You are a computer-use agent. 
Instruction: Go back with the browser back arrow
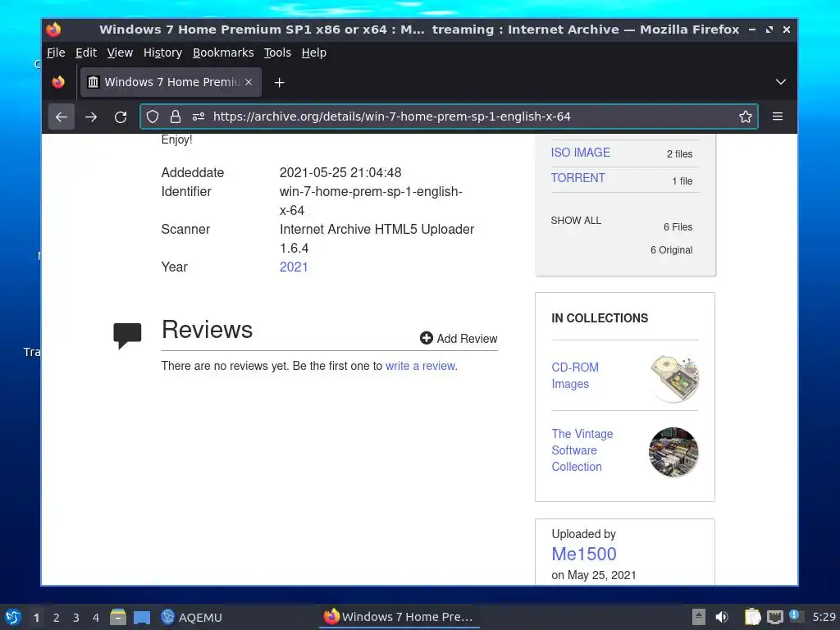pos(61,116)
